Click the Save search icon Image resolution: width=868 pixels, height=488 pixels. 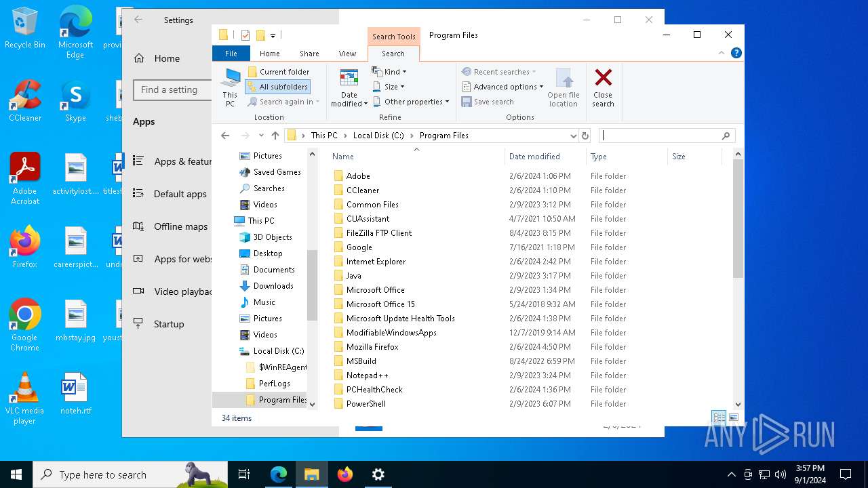[x=467, y=102]
